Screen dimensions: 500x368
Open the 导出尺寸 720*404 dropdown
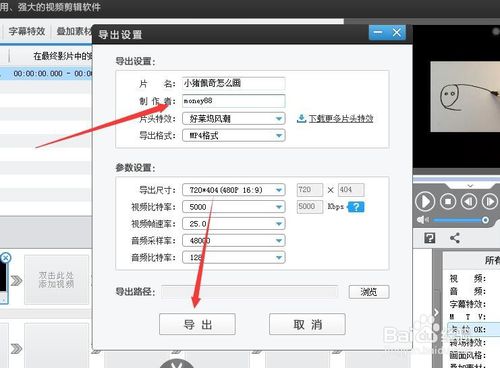click(x=233, y=190)
